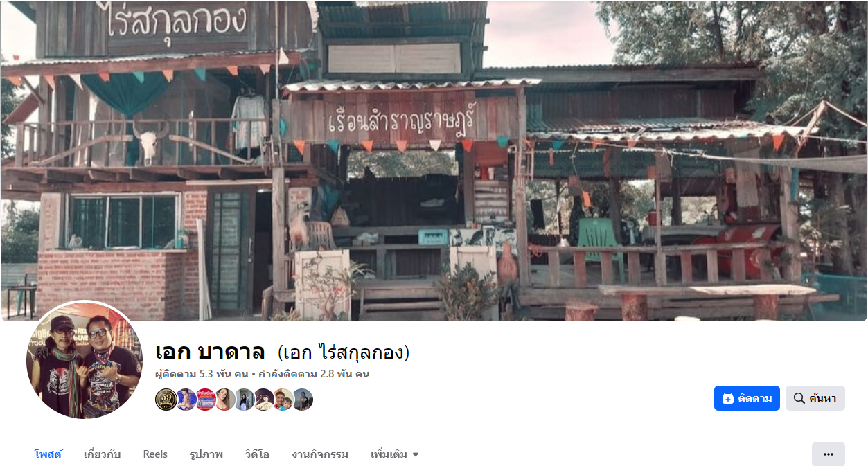Open the last follower avatar in the row
The height and width of the screenshot is (466, 868).
coord(302,400)
